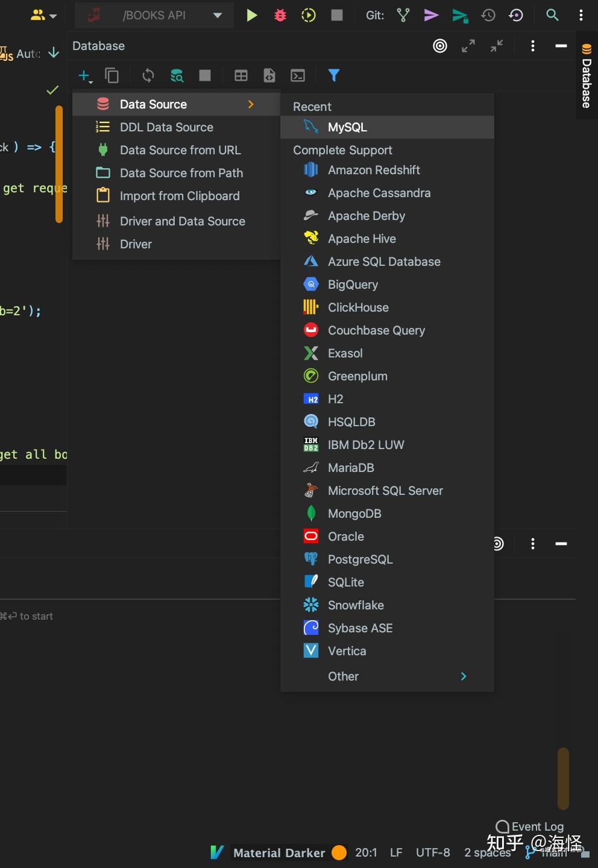
Task: Synchronize the Database panel with the refresh icon
Action: [148, 75]
